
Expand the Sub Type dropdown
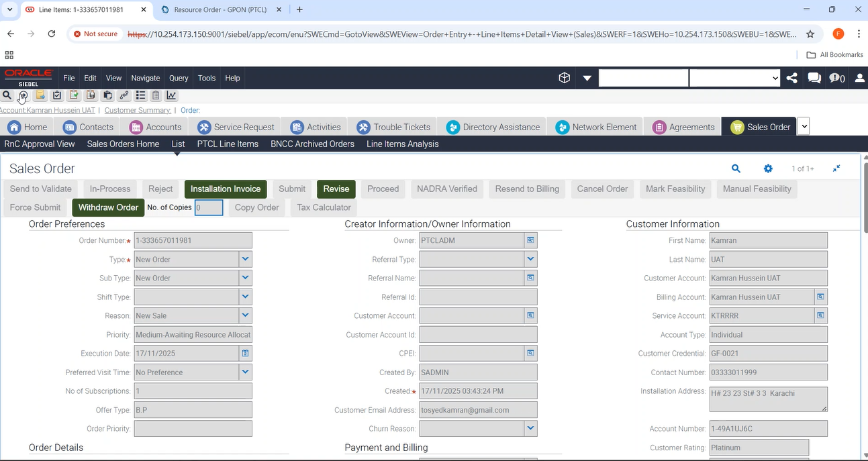click(245, 278)
